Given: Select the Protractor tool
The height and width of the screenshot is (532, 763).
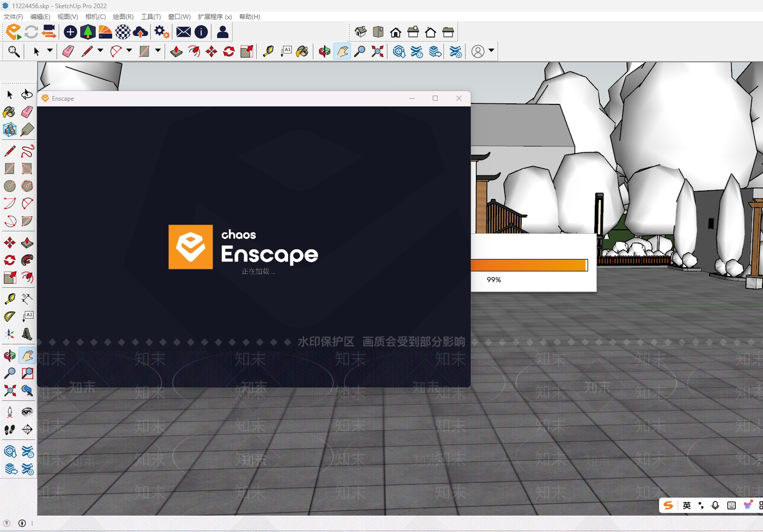Looking at the screenshot, I should click(10, 316).
